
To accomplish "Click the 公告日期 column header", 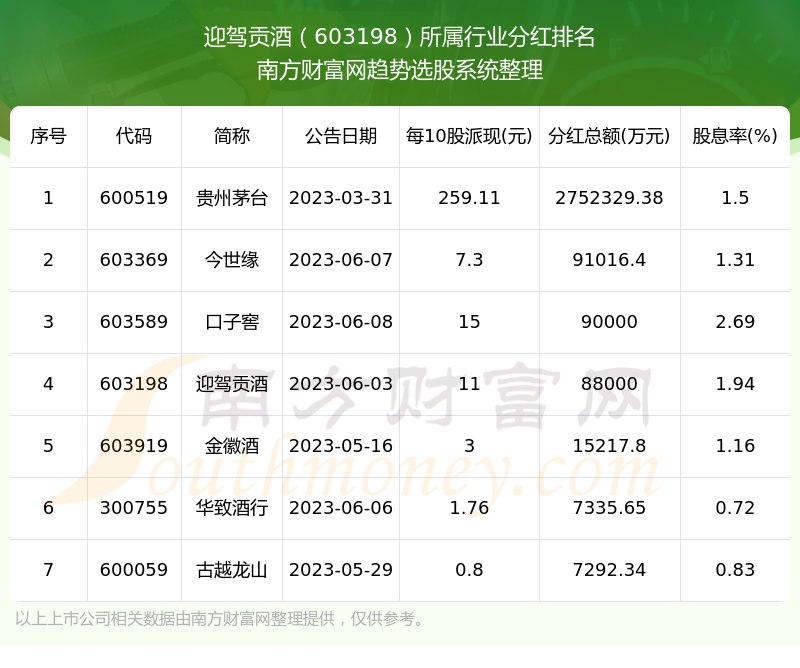I will point(341,136).
